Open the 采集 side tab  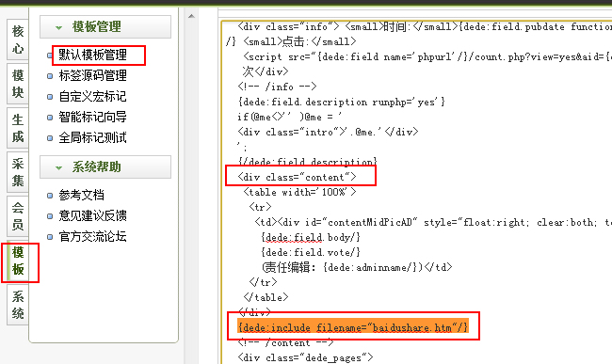18,172
